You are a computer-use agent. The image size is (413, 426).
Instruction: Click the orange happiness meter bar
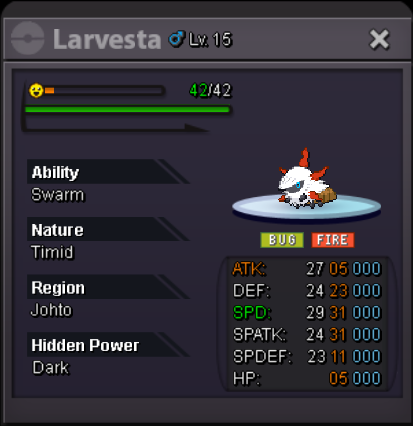coord(49,90)
